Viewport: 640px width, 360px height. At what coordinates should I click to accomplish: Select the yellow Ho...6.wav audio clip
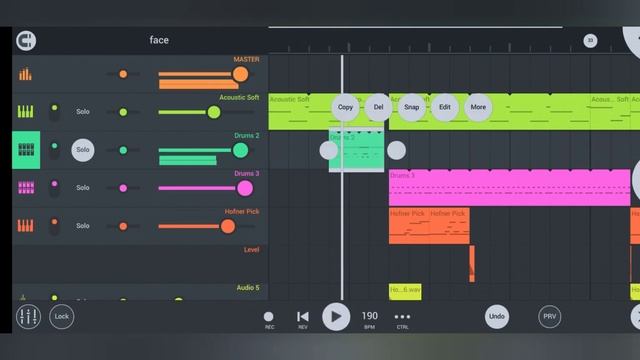coord(405,292)
